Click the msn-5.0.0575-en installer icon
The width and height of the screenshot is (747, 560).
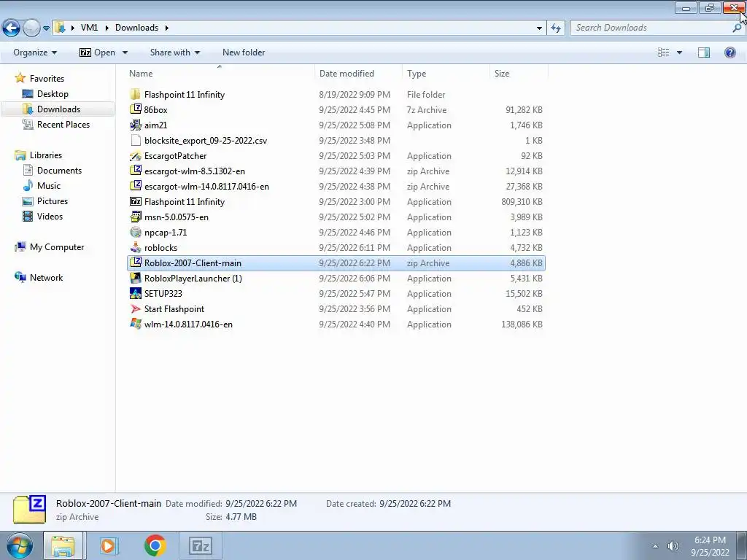pyautogui.click(x=136, y=217)
